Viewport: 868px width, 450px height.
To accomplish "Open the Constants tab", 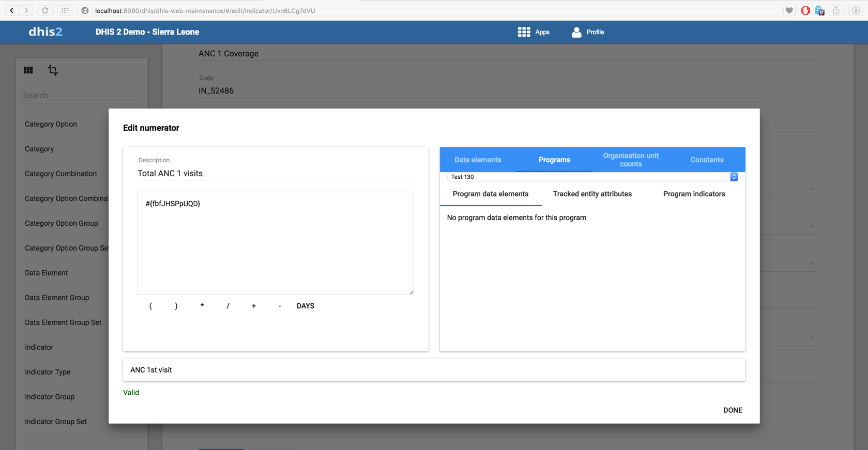I will coord(707,160).
